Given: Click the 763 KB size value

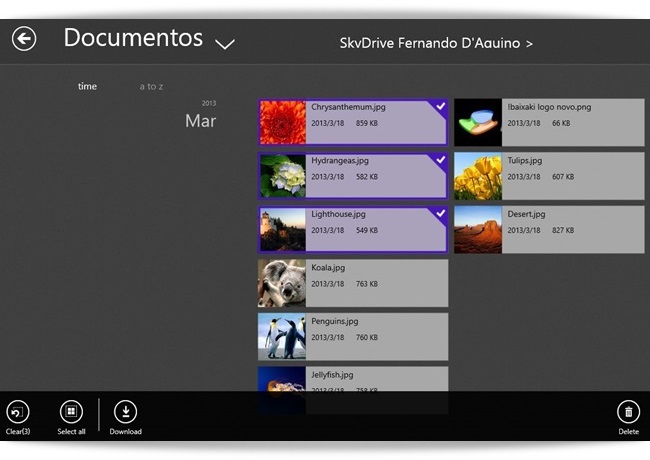Looking at the screenshot, I should 367,284.
